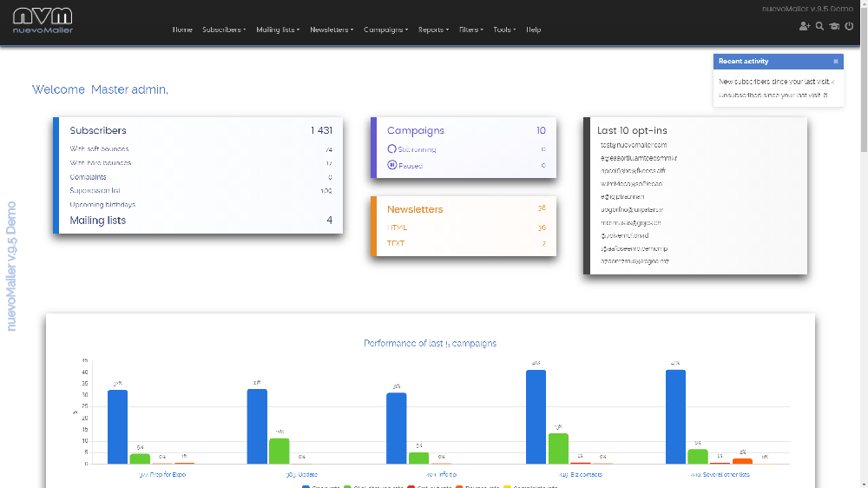Open the Campaigns menu
868x488 pixels.
click(386, 30)
